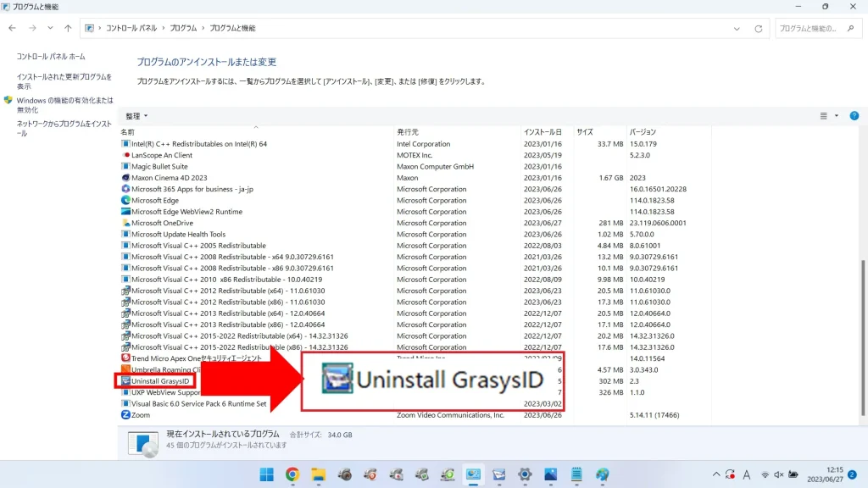Viewport: 868px width, 488px height.
Task: Select Microsoft 365 Apps for business icon
Action: (125, 189)
